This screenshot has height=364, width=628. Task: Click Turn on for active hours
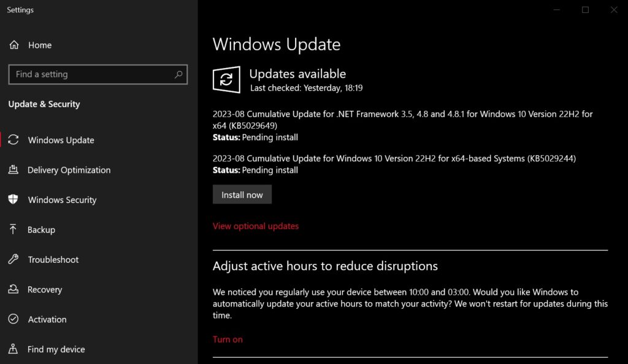(x=228, y=339)
